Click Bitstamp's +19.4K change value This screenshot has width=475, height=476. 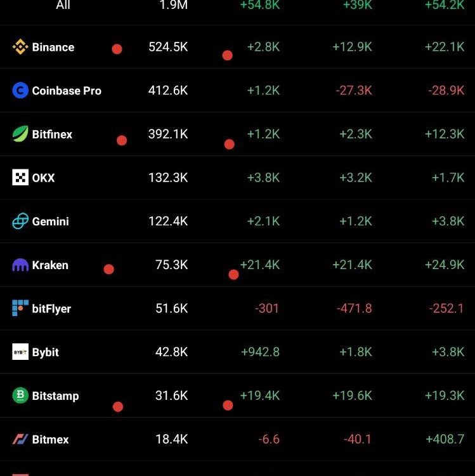(x=260, y=395)
